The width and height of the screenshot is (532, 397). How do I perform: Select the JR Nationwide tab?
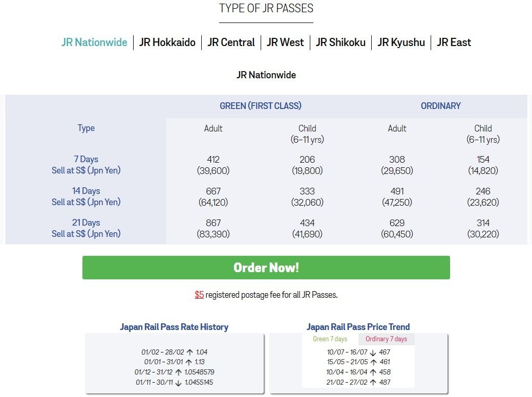(94, 42)
